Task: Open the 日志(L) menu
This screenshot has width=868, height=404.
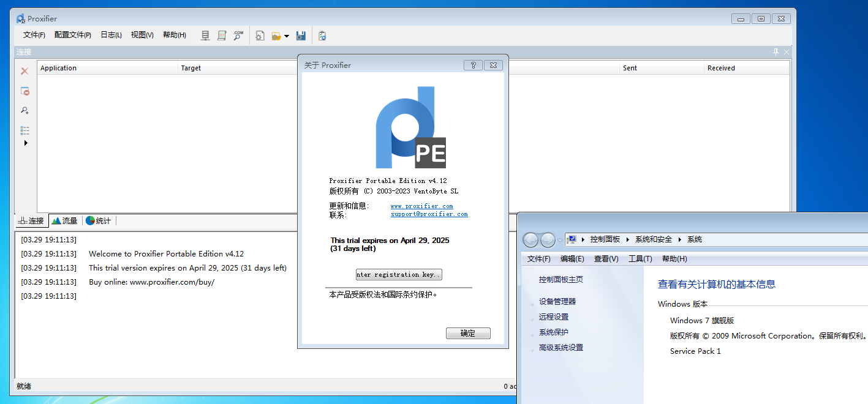Action: click(x=111, y=35)
